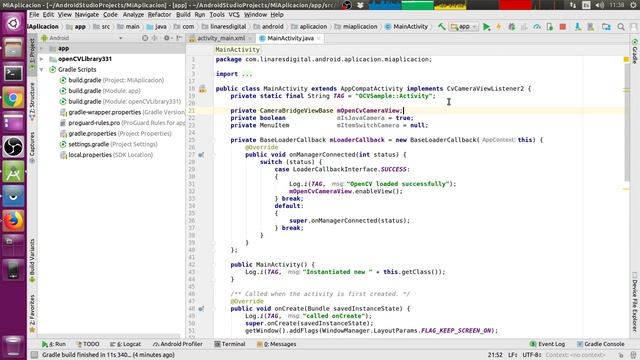The width and height of the screenshot is (640, 360).
Task: Open the Build menu
Action: pos(183,15)
